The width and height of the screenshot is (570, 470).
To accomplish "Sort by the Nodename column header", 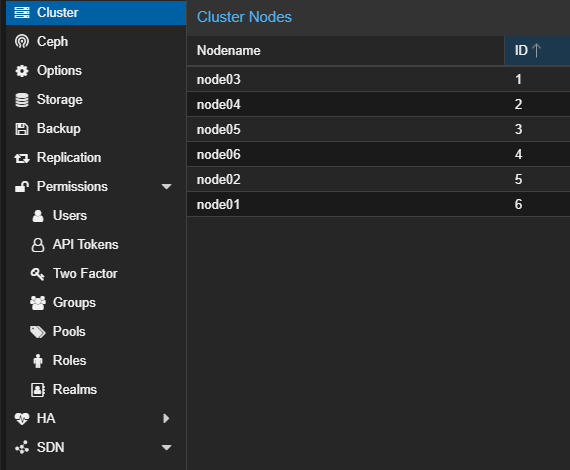I will tap(345, 51).
